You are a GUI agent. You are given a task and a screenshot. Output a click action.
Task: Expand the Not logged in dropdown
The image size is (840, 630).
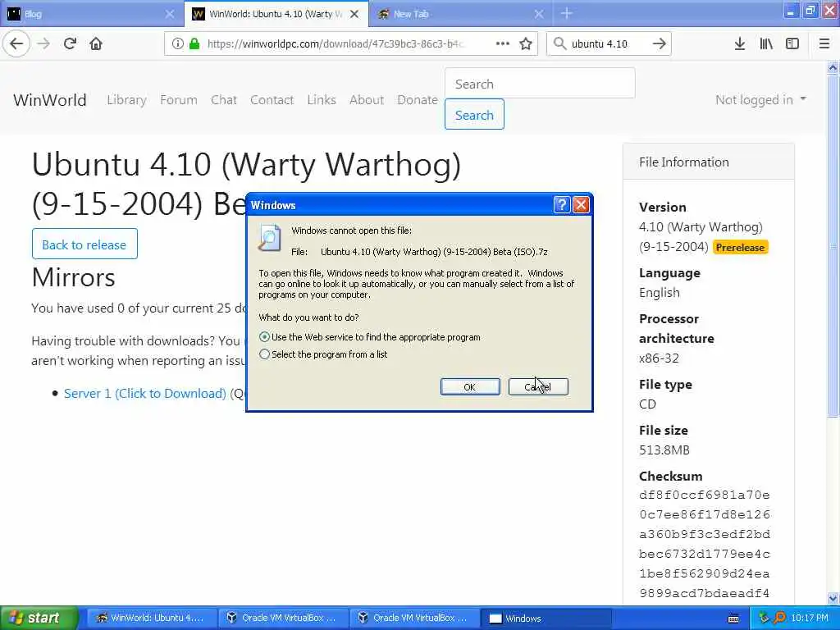click(x=760, y=99)
